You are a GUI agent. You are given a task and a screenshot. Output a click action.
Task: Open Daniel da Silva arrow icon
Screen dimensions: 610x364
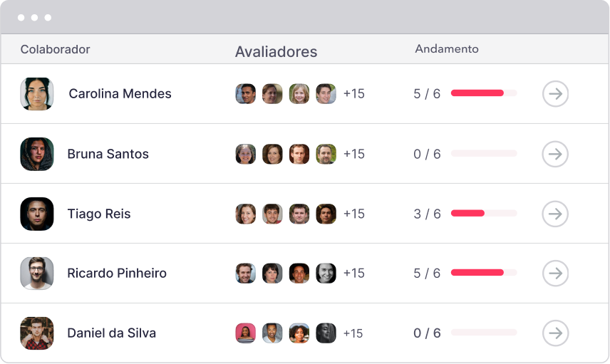click(555, 333)
